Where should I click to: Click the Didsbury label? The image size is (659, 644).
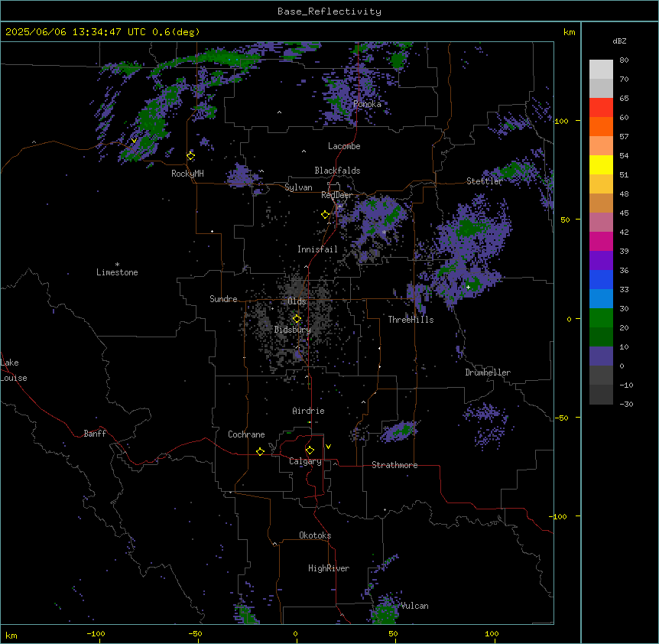[293, 330]
